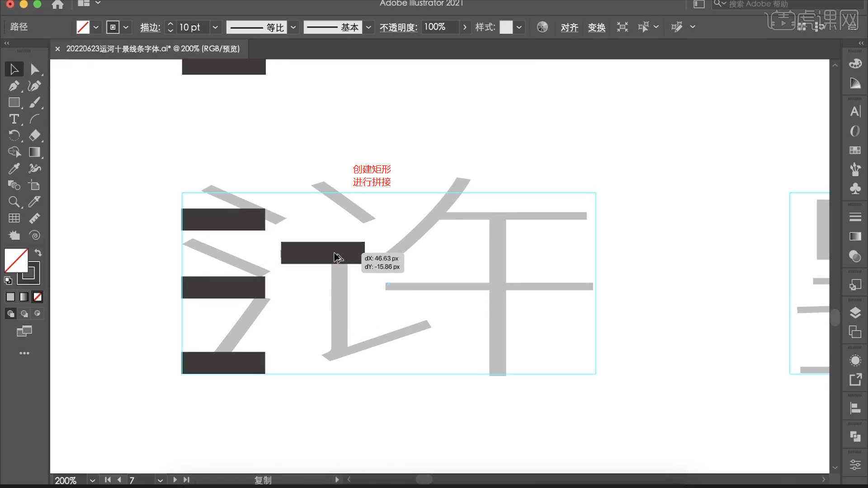Go to the Home screen
Screen dimensions: 868x488
point(57,5)
